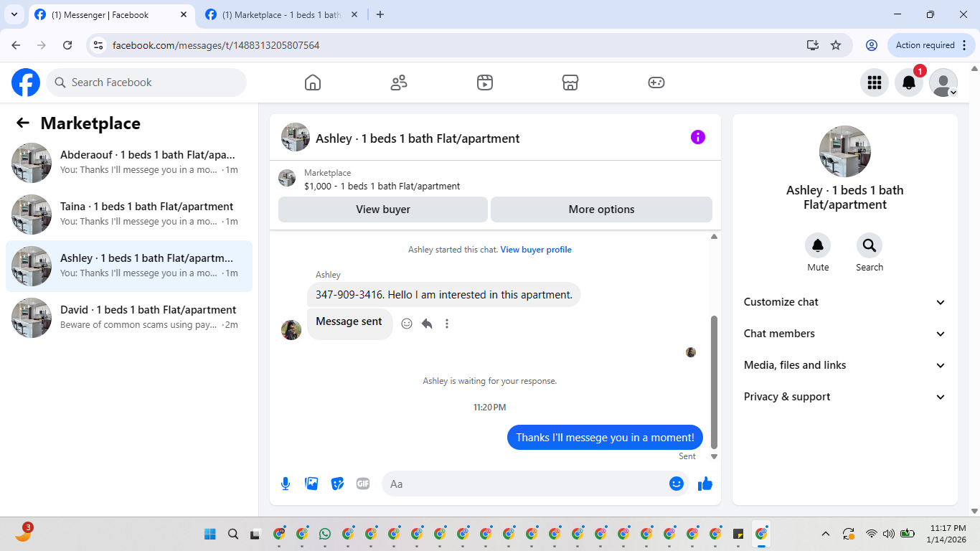Send a thumbs-up like
The height and width of the screenshot is (551, 980).
[705, 484]
